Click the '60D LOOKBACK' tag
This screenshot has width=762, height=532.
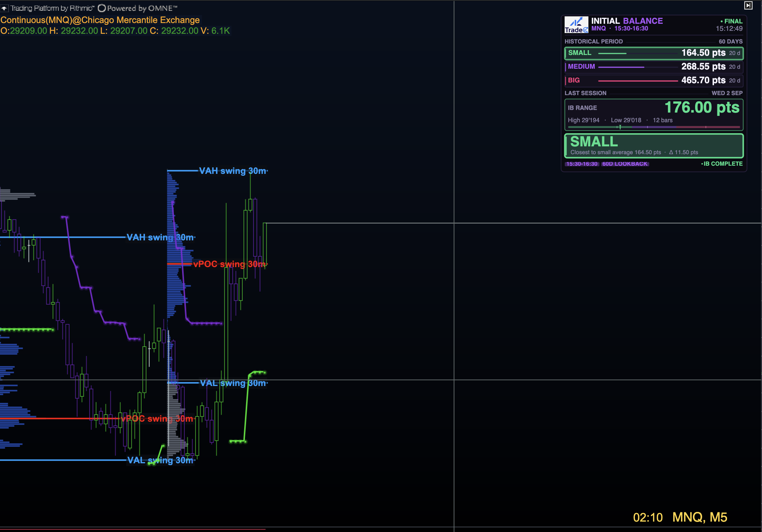coord(625,164)
